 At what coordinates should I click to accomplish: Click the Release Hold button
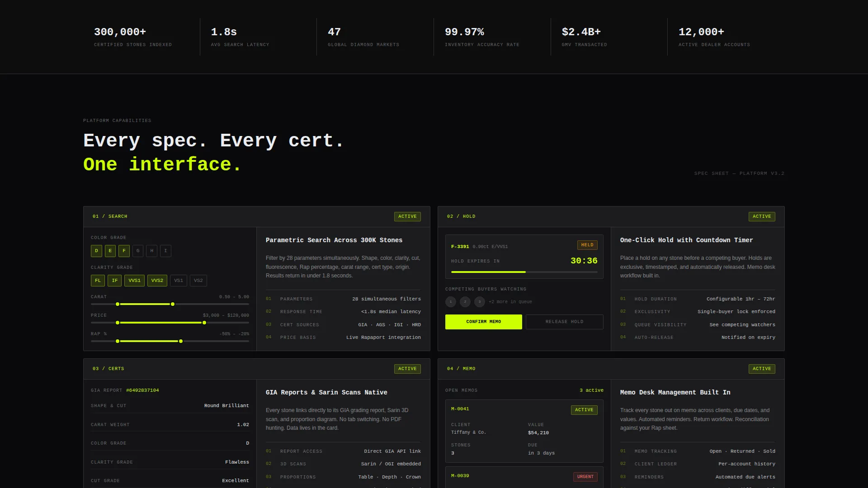click(x=565, y=322)
